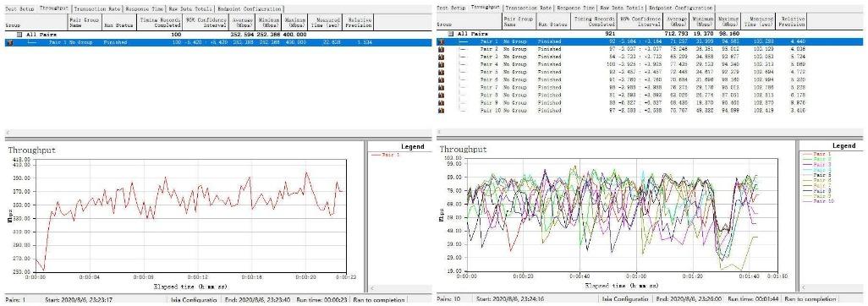This screenshot has height=306, width=868.
Task: Collapse the All Pairs group totaling 921 records
Action: click(x=450, y=35)
